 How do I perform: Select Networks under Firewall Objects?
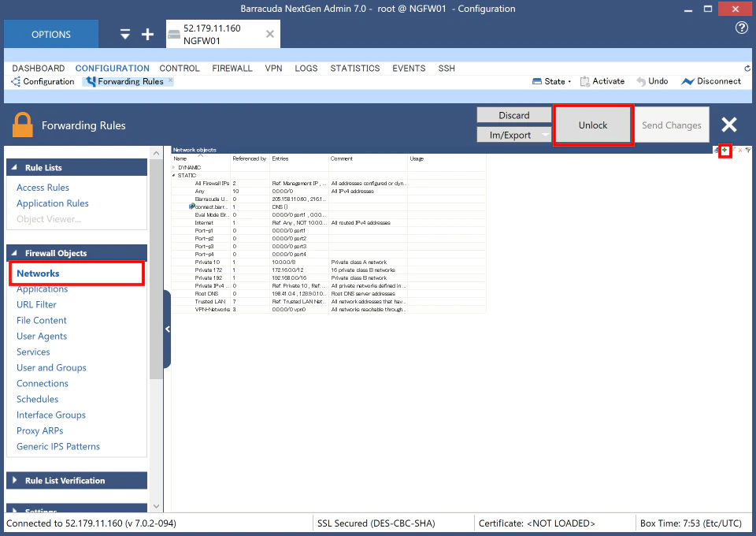[38, 273]
